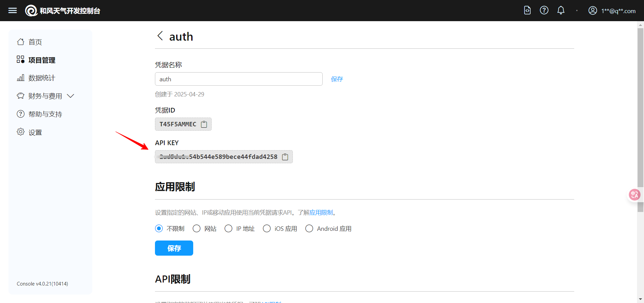This screenshot has height=303, width=644.
Task: Copy the API KEY to clipboard
Action: click(285, 157)
